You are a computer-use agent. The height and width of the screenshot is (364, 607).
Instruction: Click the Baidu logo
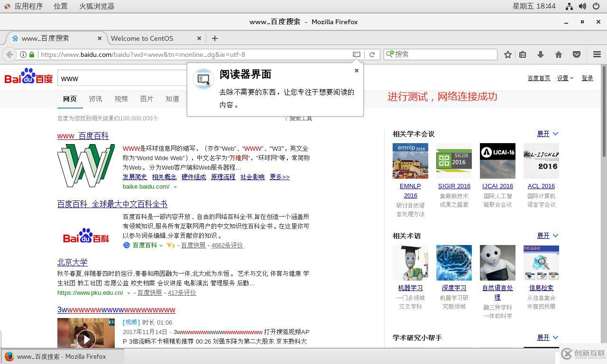(29, 77)
